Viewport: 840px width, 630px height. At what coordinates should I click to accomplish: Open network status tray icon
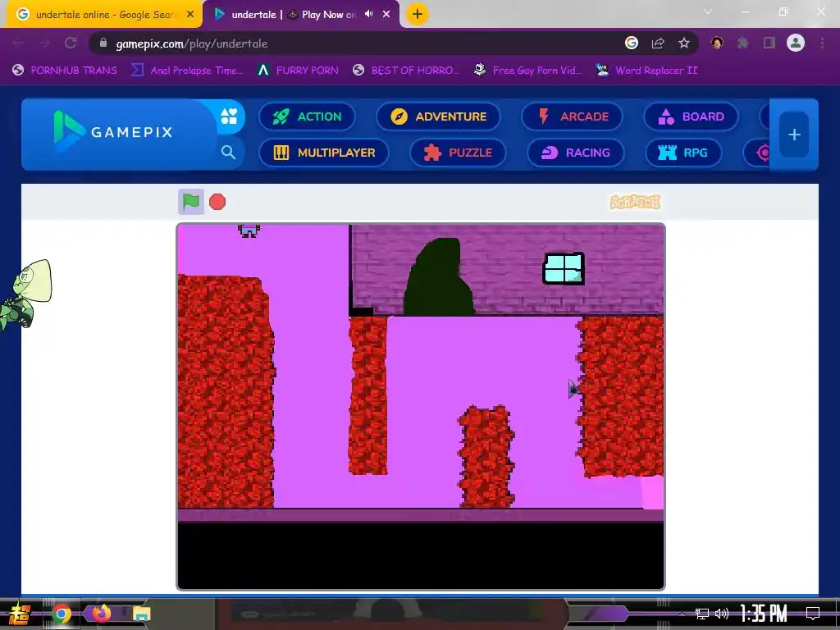702,614
